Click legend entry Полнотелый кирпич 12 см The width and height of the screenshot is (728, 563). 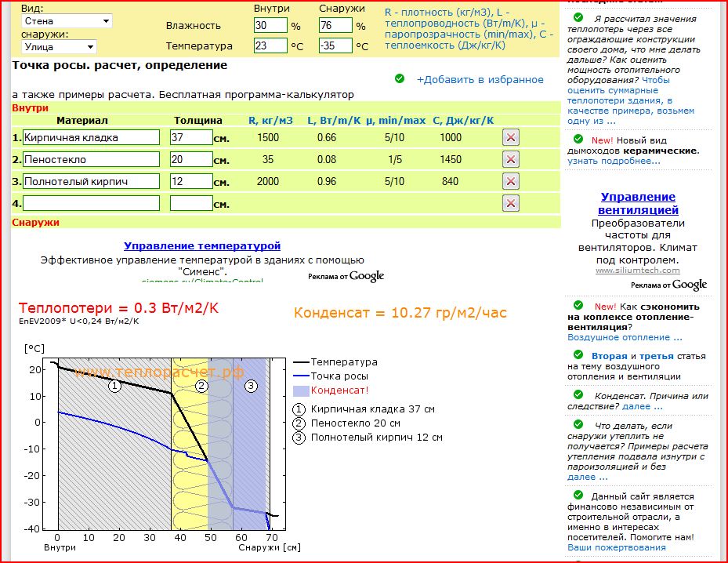(x=368, y=437)
